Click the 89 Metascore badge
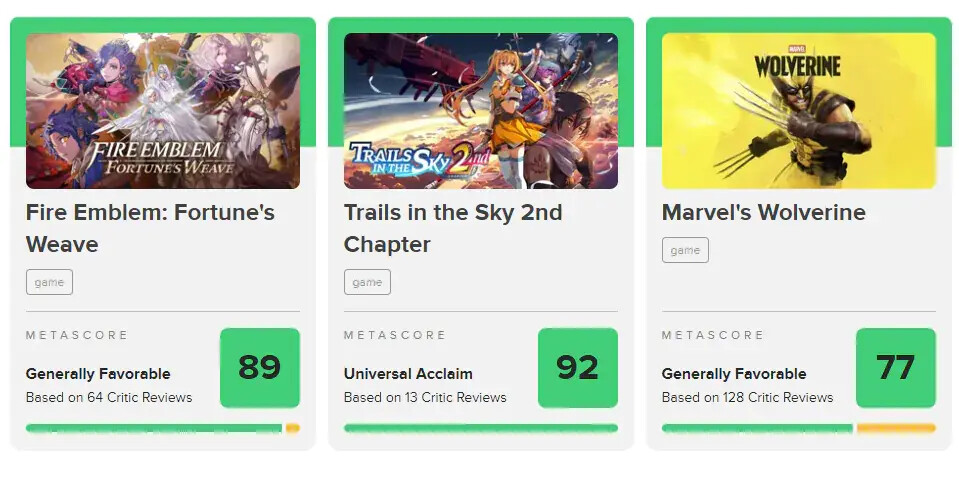The image size is (959, 482). click(x=260, y=368)
